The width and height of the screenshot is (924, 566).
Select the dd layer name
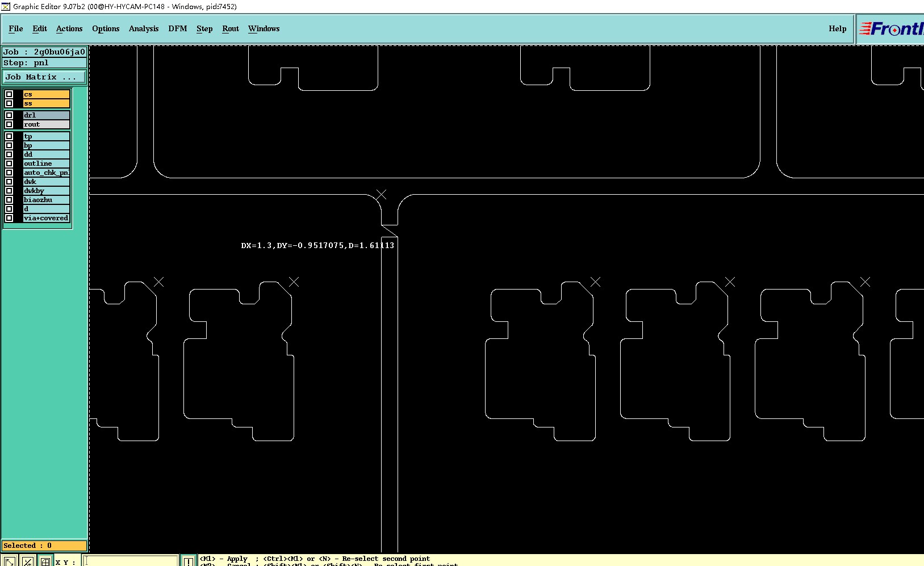46,154
